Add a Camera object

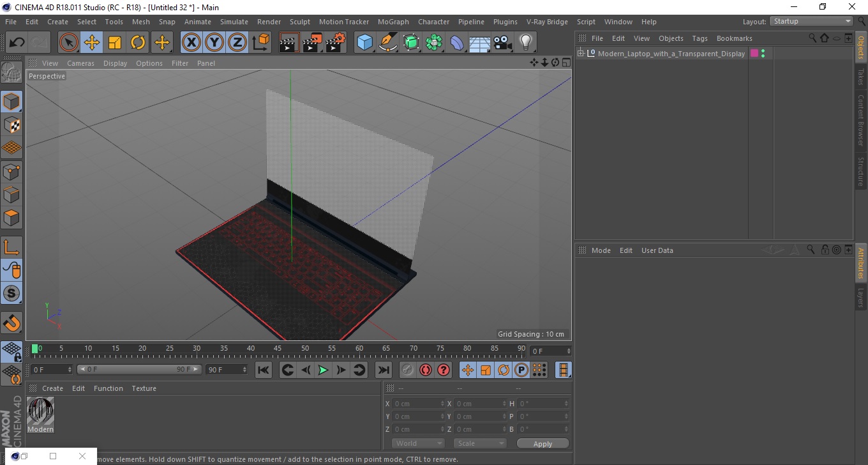503,43
